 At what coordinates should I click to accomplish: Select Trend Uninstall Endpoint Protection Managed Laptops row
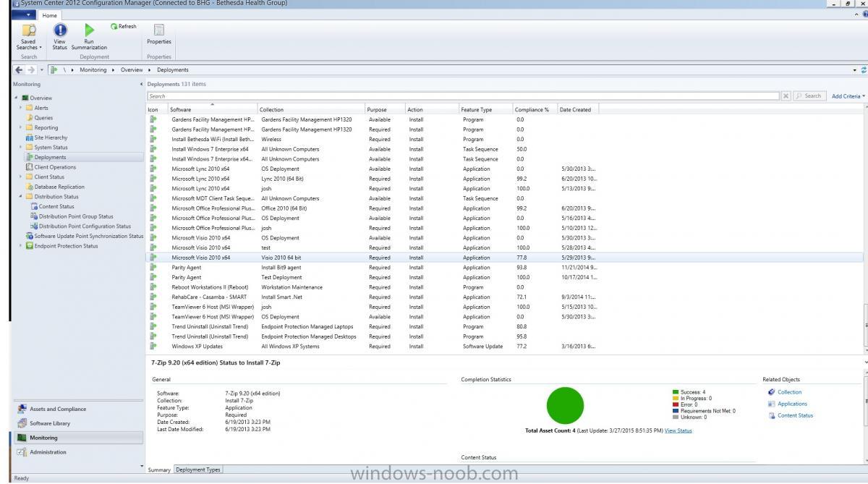pos(505,327)
